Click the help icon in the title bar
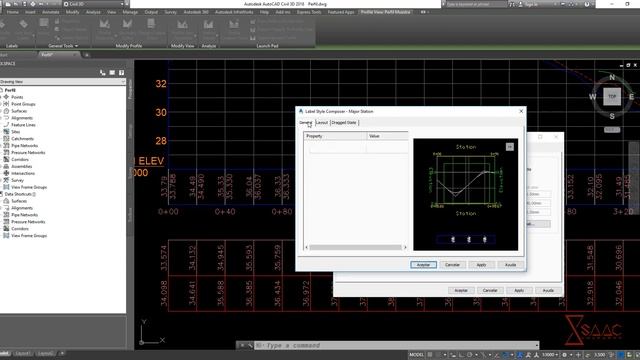Viewport: 640px width, 360px height. (x=587, y=4)
